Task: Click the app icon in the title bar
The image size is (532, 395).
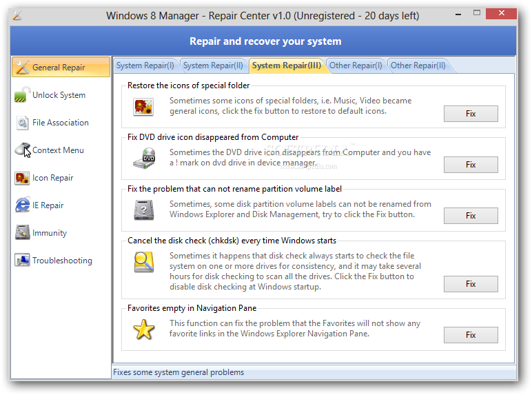Action: click(17, 16)
